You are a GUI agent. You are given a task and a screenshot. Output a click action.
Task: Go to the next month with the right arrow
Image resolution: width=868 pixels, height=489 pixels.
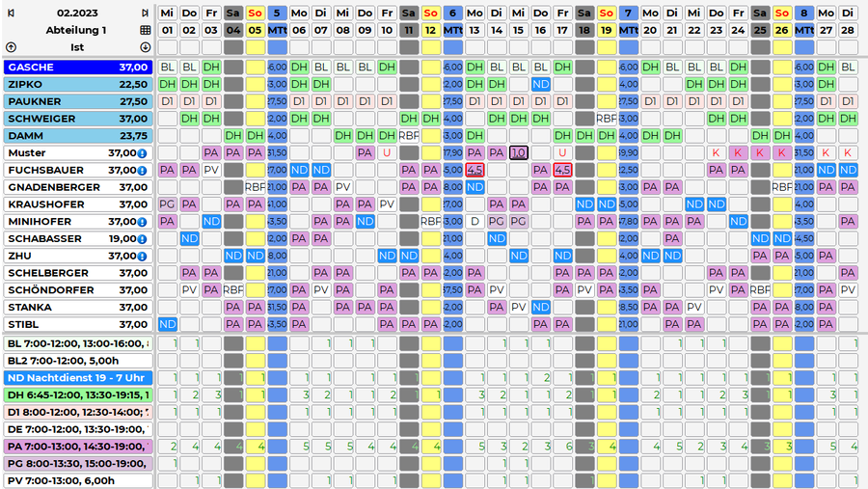pos(145,14)
